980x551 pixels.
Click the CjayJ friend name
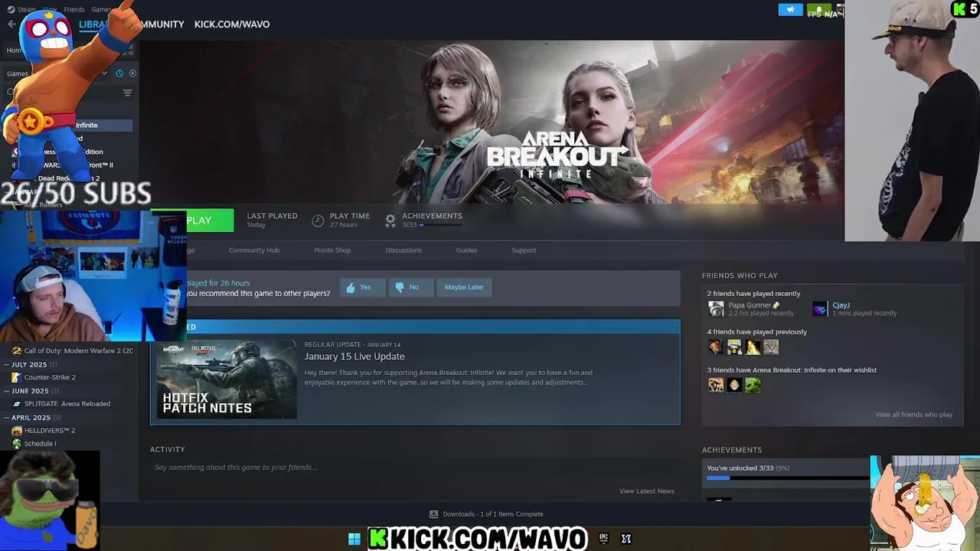841,305
